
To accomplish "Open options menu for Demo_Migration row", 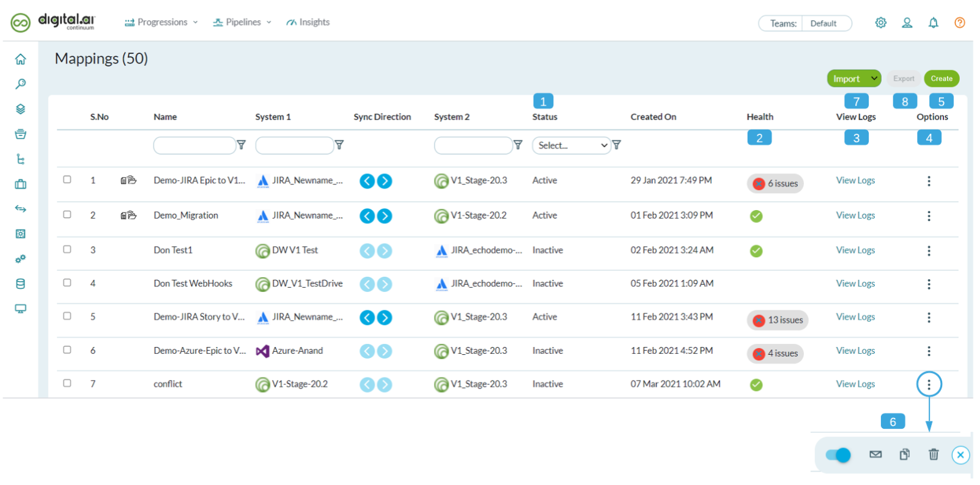I will tap(929, 216).
